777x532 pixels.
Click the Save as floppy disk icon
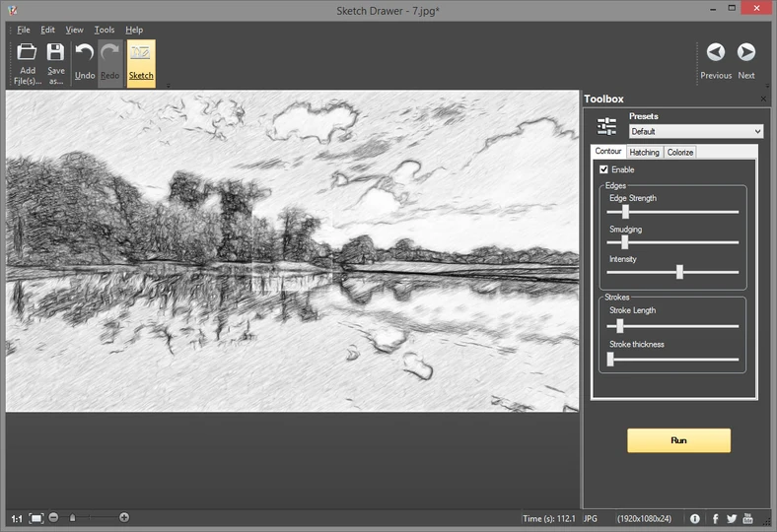[x=56, y=54]
